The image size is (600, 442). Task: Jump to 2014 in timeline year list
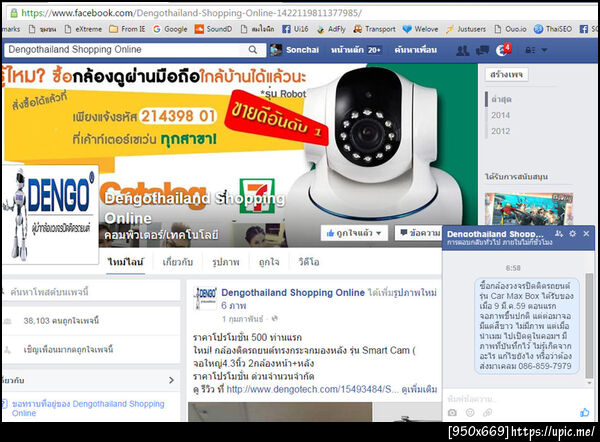pyautogui.click(x=501, y=115)
